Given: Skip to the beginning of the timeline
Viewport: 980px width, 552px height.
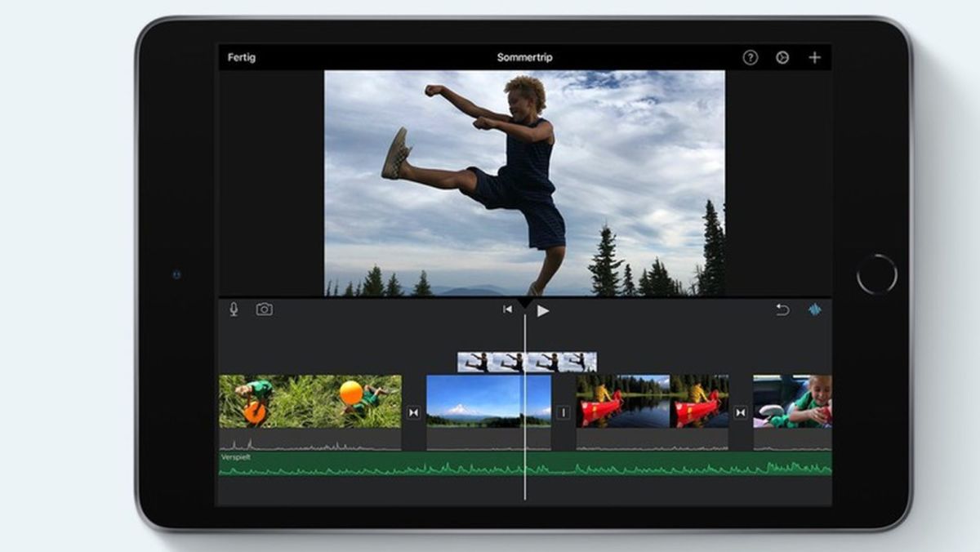Looking at the screenshot, I should click(x=507, y=309).
